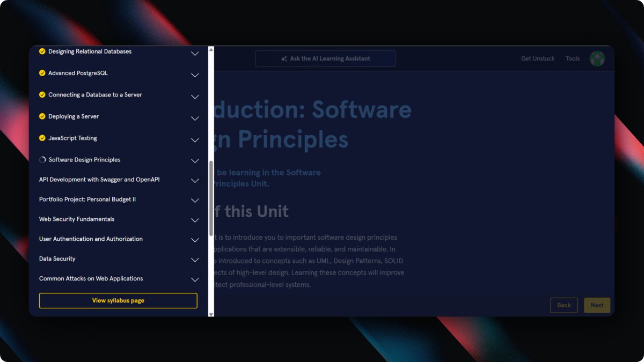The width and height of the screenshot is (644, 362).
Task: Select the Software Design Principles unit title
Action: 84,160
